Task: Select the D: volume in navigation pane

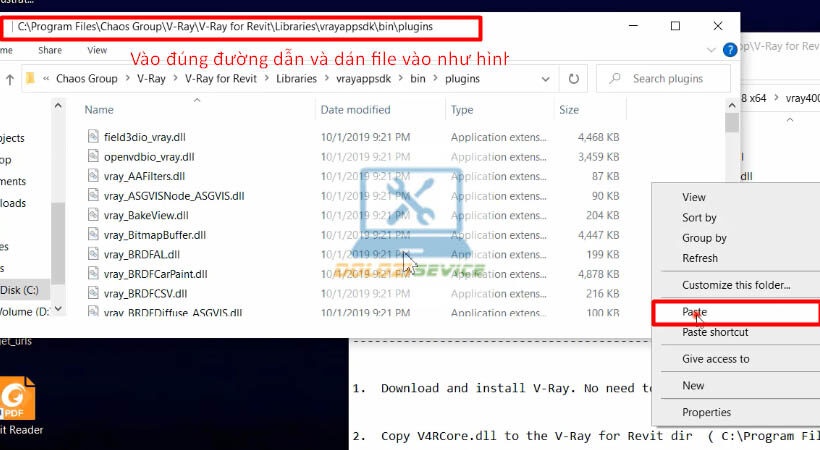Action: point(24,312)
